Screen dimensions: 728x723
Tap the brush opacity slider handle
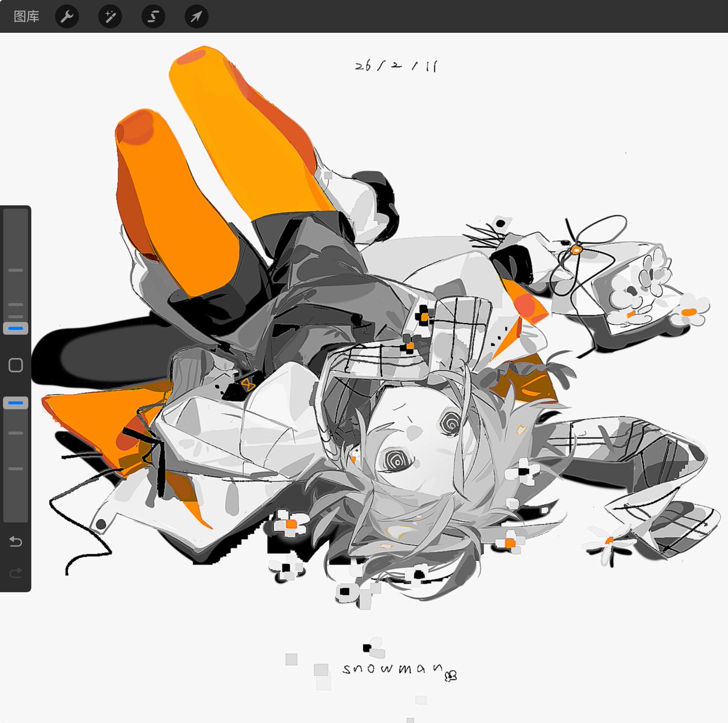pos(16,403)
